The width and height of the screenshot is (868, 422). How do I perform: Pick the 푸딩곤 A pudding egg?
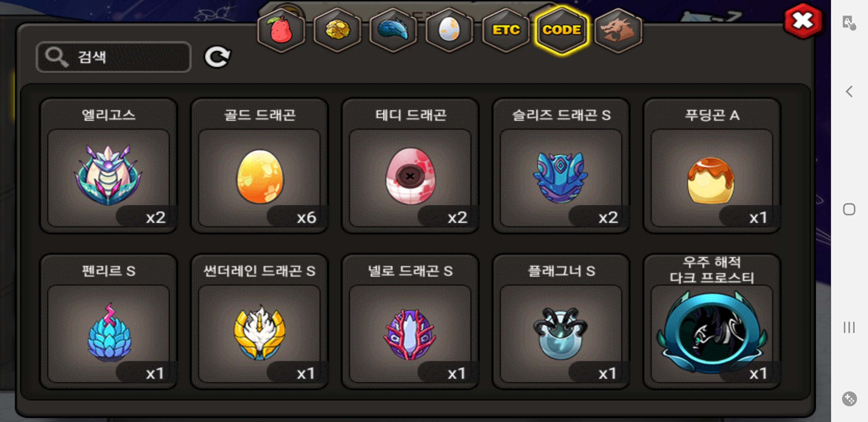click(712, 166)
